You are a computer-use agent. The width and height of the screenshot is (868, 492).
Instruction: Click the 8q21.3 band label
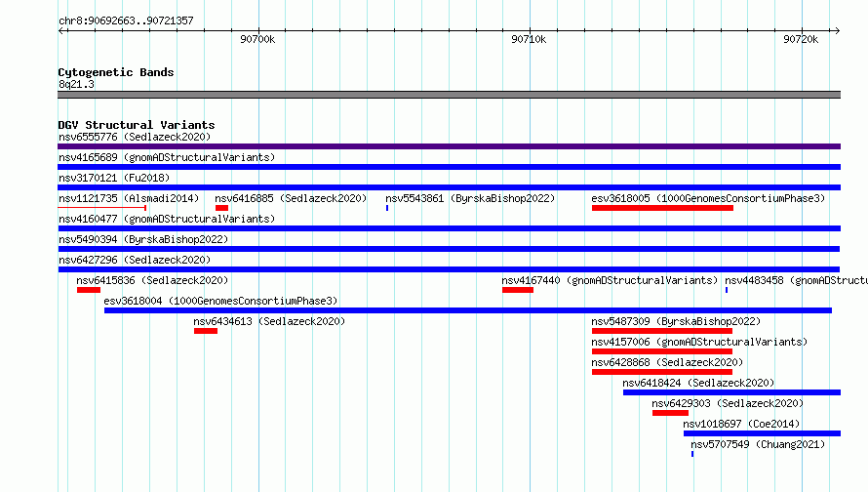(76, 84)
